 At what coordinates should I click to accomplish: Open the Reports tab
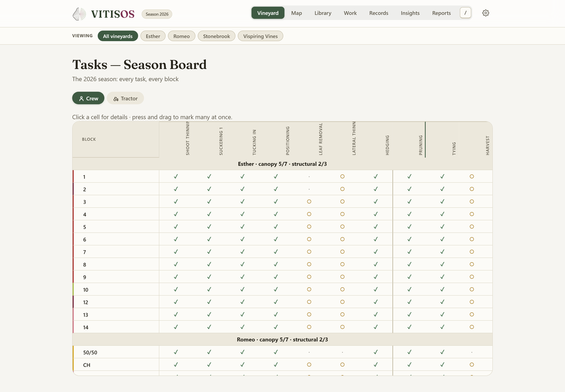tap(441, 13)
